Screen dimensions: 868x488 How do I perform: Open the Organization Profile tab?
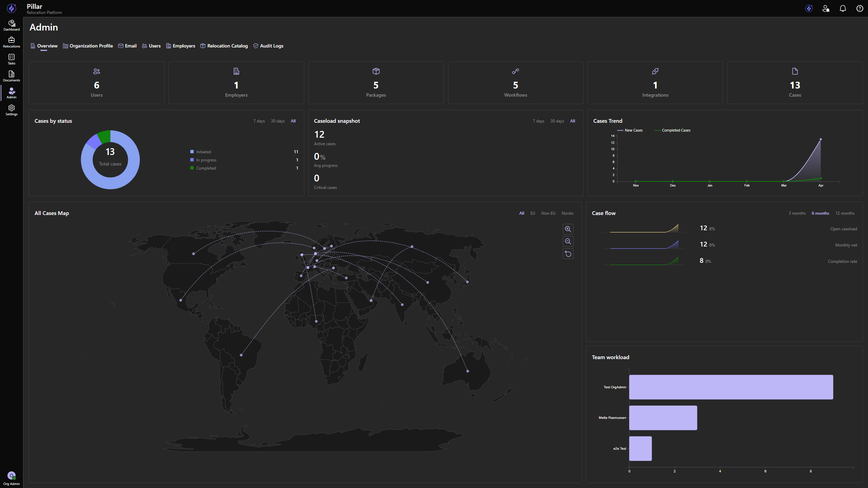coord(88,46)
